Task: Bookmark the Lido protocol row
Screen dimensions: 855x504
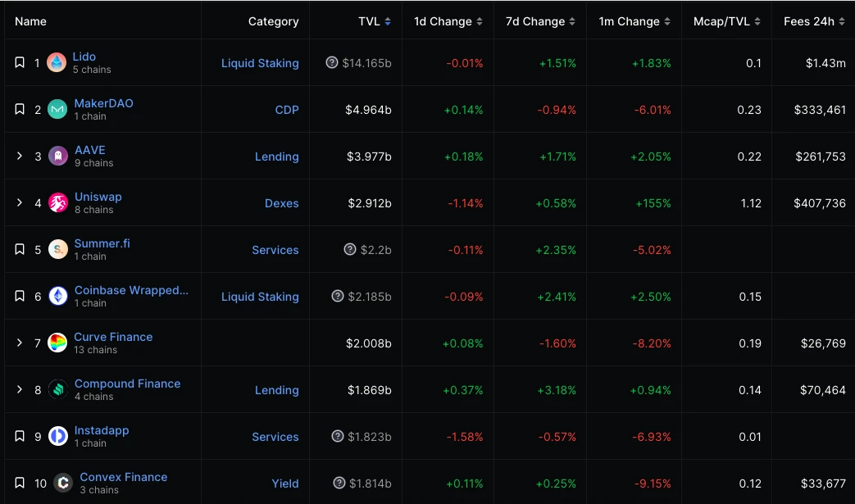Action: click(x=20, y=62)
